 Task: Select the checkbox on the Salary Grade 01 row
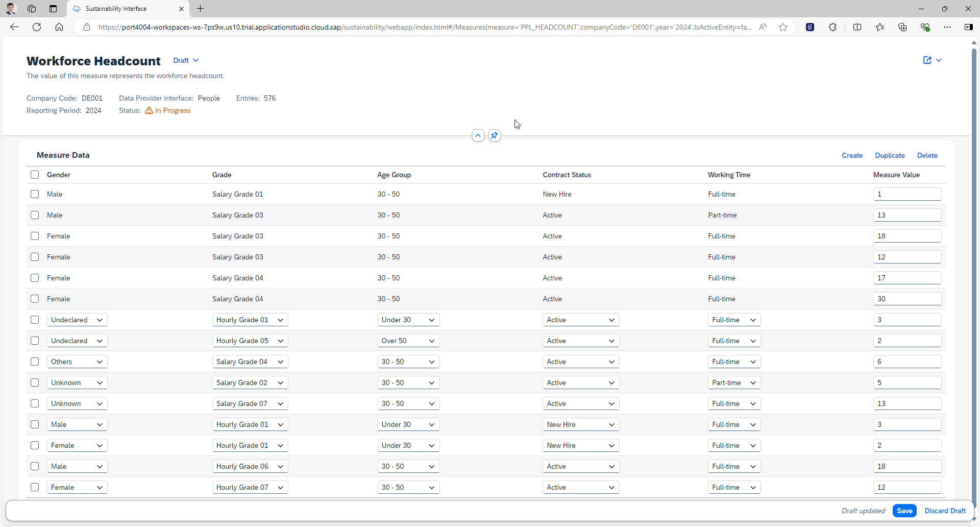tap(35, 194)
